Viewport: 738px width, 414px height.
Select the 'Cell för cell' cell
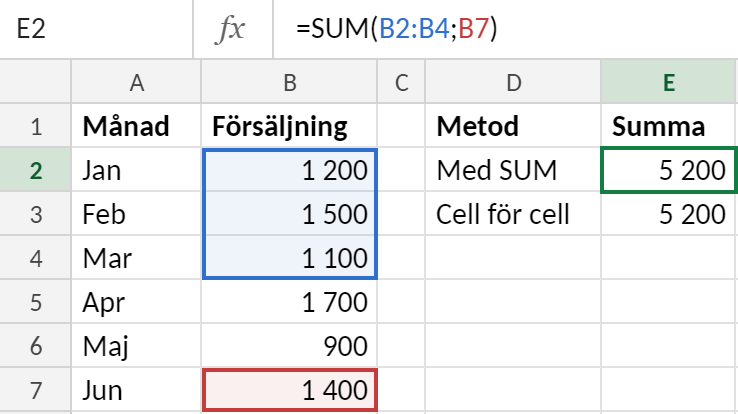(513, 214)
